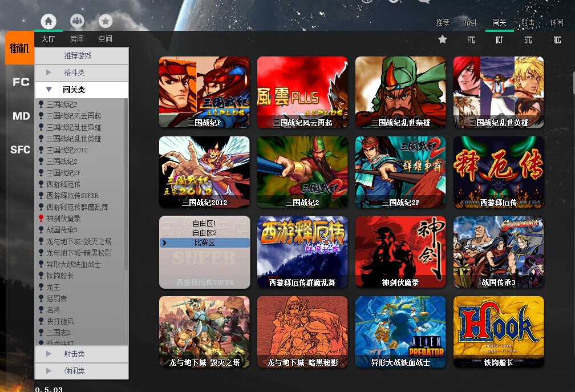
Task: Switch to the MD console platform
Action: point(21,116)
